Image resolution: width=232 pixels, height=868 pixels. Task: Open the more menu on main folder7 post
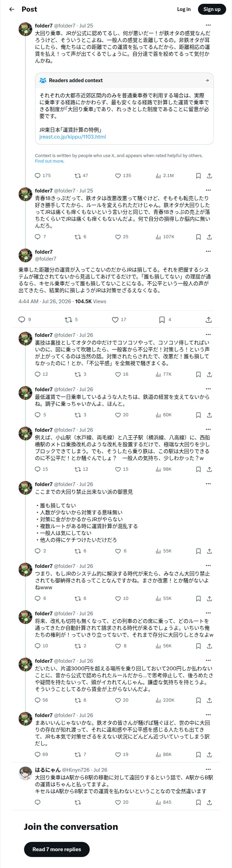[208, 251]
